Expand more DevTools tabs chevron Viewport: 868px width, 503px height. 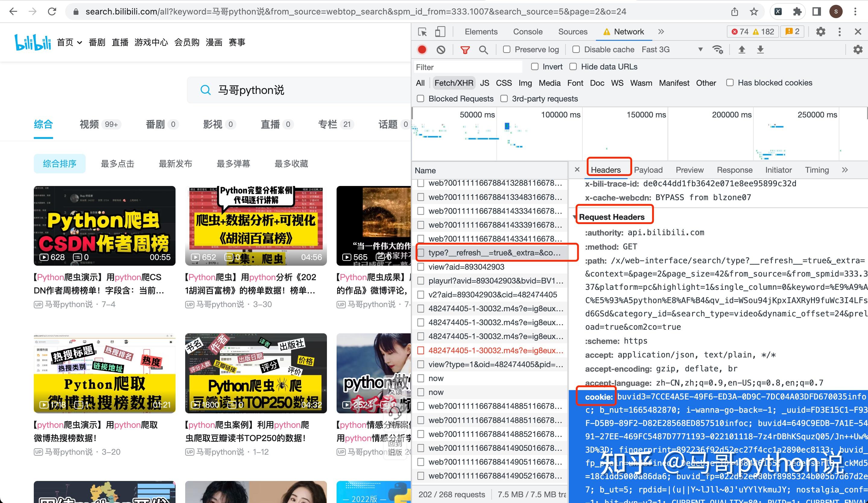coord(661,32)
